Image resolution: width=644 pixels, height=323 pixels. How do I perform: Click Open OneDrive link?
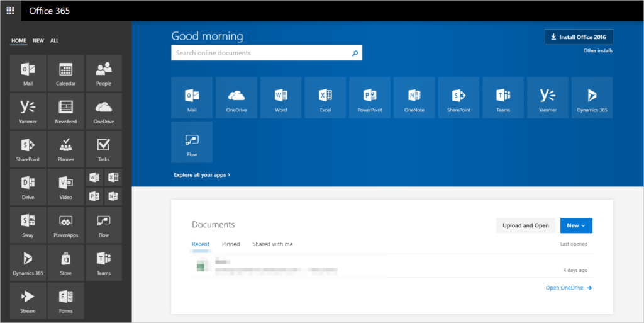pyautogui.click(x=569, y=288)
